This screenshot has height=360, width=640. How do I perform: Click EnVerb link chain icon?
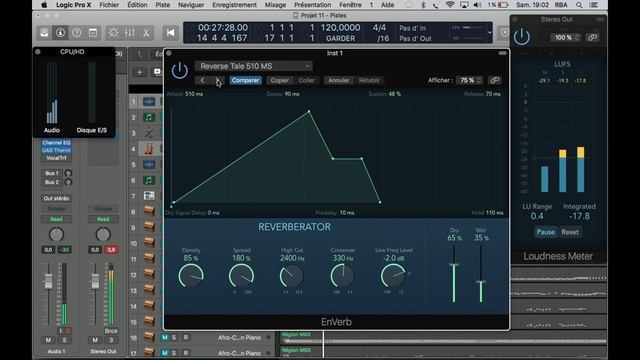pyautogui.click(x=495, y=80)
